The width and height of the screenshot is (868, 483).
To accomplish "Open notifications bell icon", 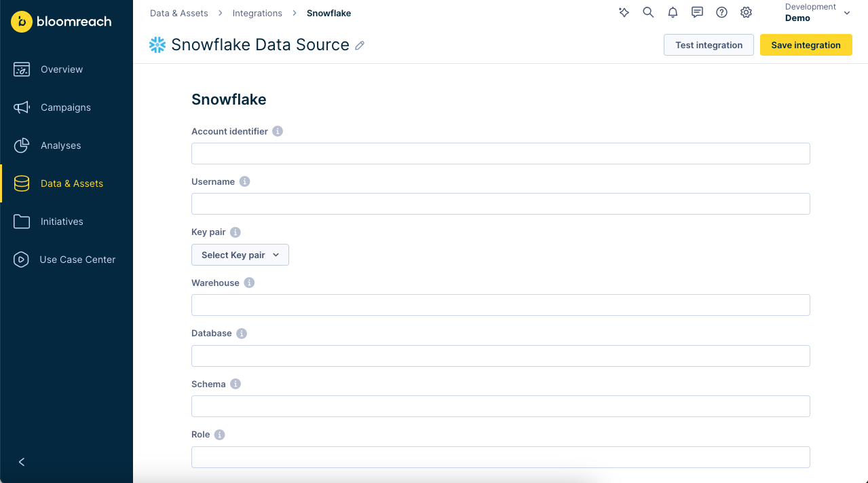I will point(673,12).
